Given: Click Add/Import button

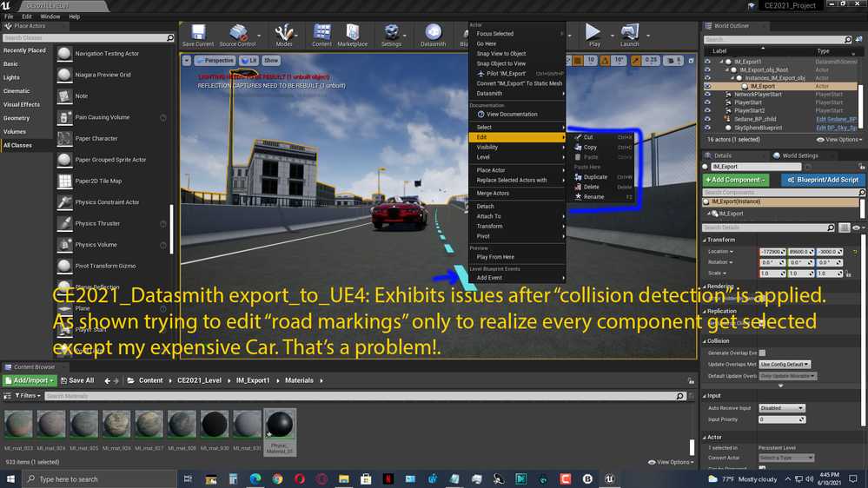Looking at the screenshot, I should click(x=30, y=380).
